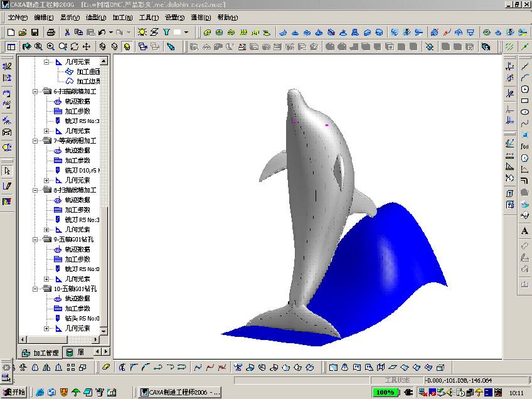
Task: Click the arrow select tool in left toolbar
Action: 7,171
